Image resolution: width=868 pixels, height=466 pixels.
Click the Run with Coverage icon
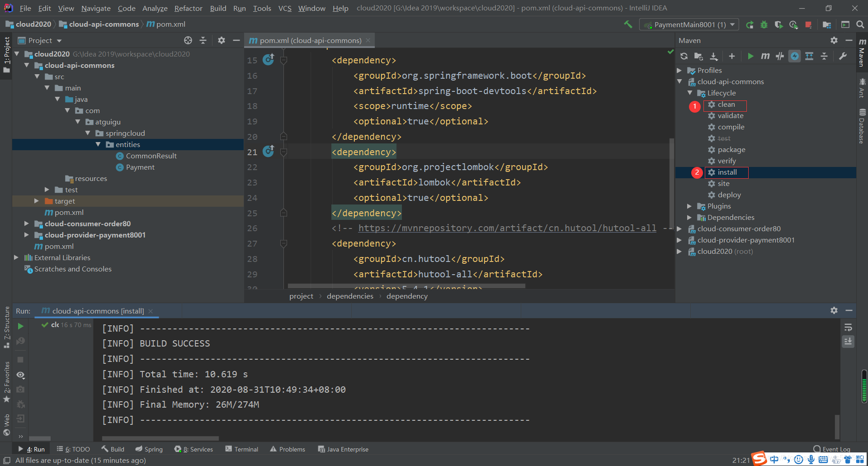(778, 25)
